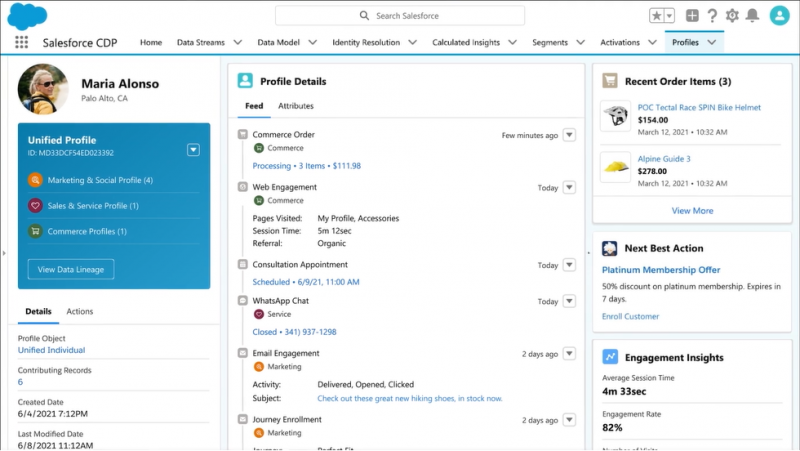This screenshot has height=451, width=800.
Task: Open Contributing Records value 6
Action: click(20, 382)
